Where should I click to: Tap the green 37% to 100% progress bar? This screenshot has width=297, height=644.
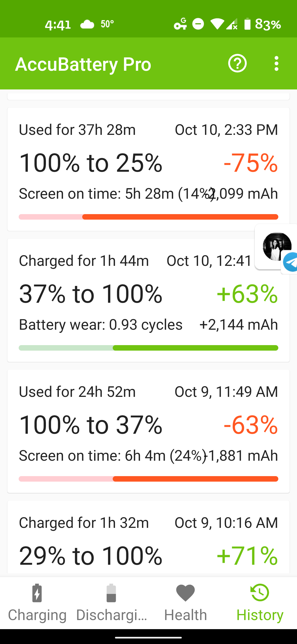(148, 348)
